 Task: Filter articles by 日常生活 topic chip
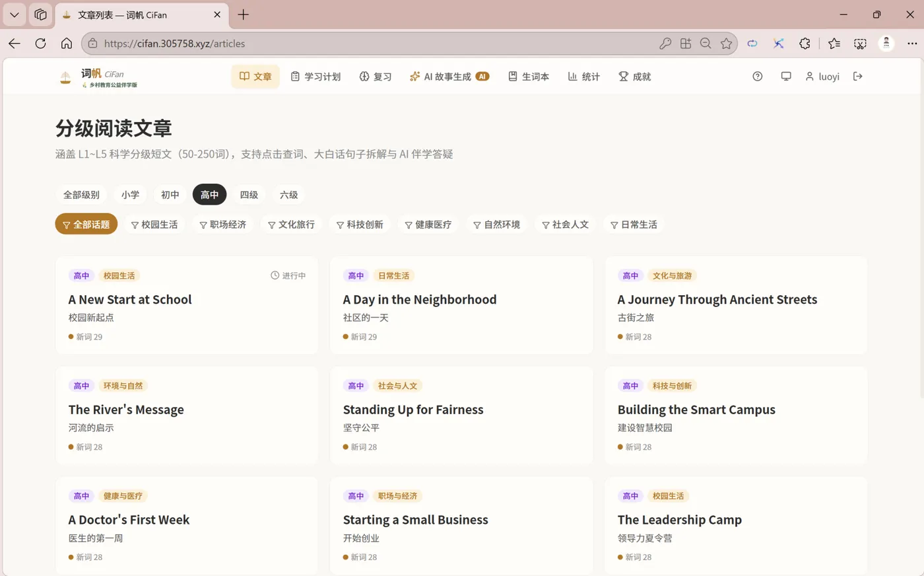(x=635, y=225)
